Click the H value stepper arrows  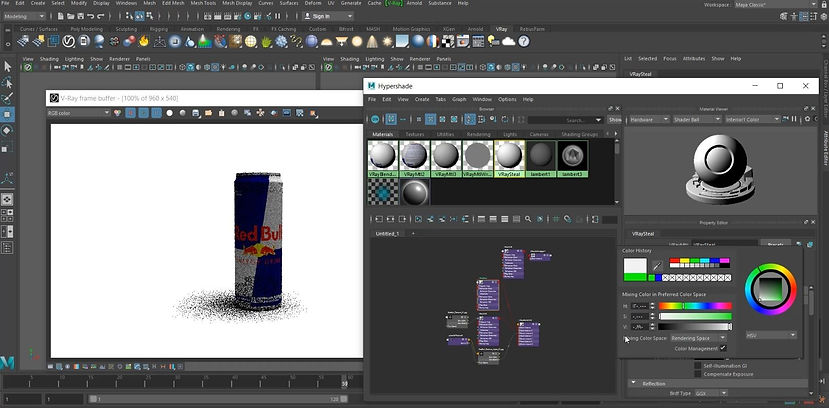point(652,306)
